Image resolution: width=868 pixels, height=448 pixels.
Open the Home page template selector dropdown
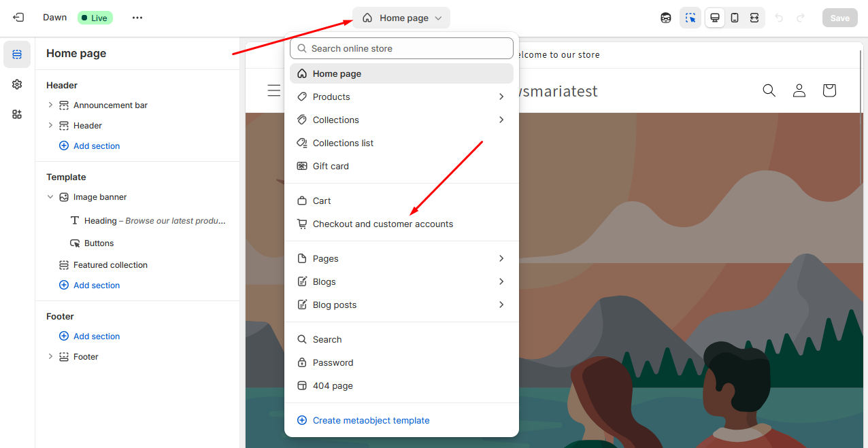pos(401,18)
